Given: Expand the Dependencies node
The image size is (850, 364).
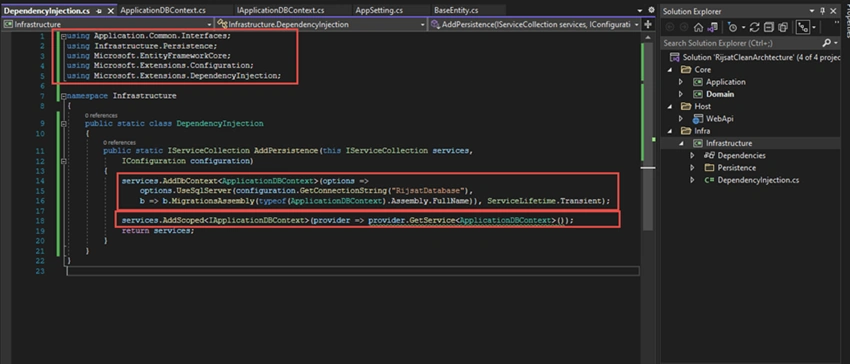Looking at the screenshot, I should 693,155.
